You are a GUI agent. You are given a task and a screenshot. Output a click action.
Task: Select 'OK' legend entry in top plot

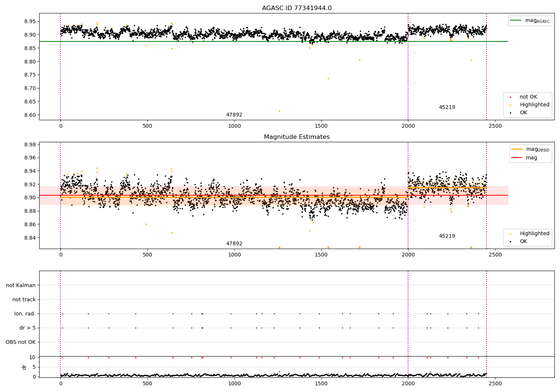(523, 113)
